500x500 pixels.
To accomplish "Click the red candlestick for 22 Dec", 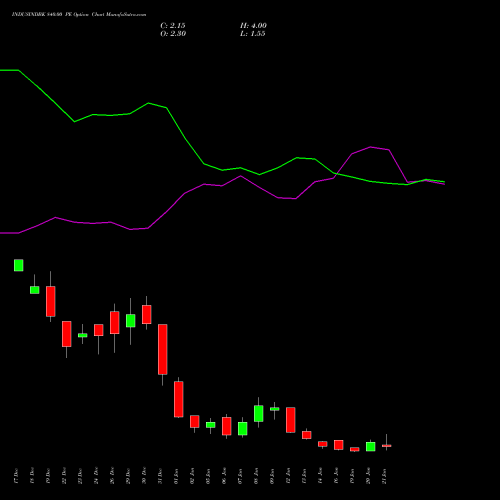I will 67,334.
